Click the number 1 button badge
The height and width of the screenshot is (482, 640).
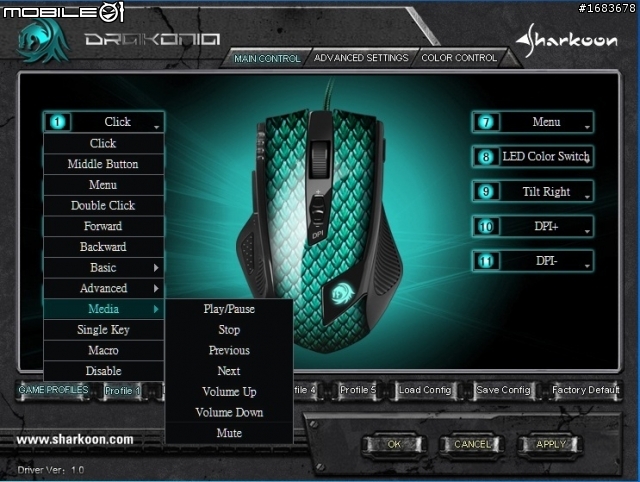[x=58, y=122]
